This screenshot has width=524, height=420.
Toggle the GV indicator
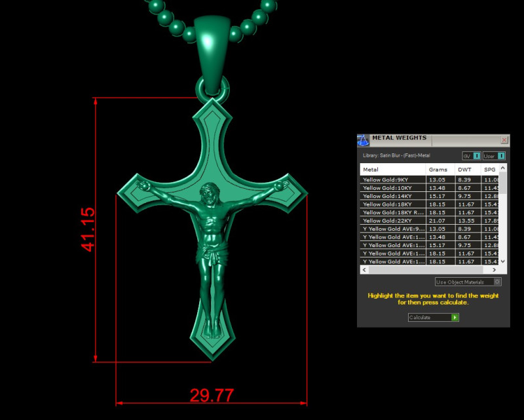pos(468,155)
